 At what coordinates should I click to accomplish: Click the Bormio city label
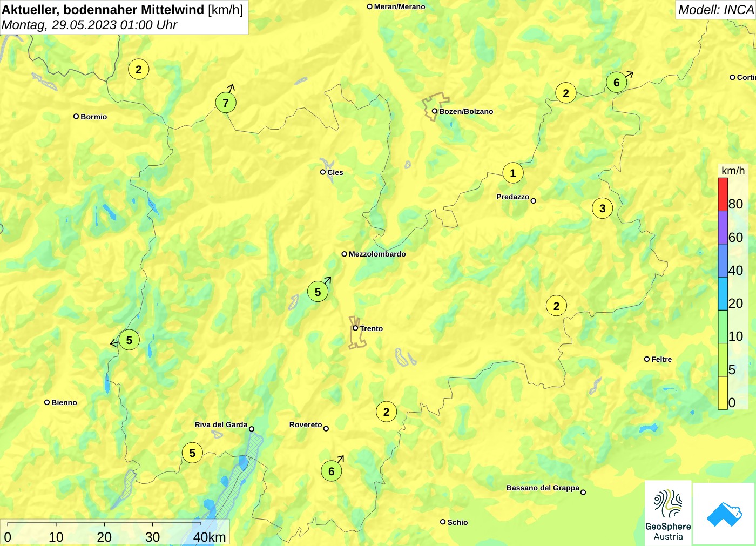click(x=94, y=117)
